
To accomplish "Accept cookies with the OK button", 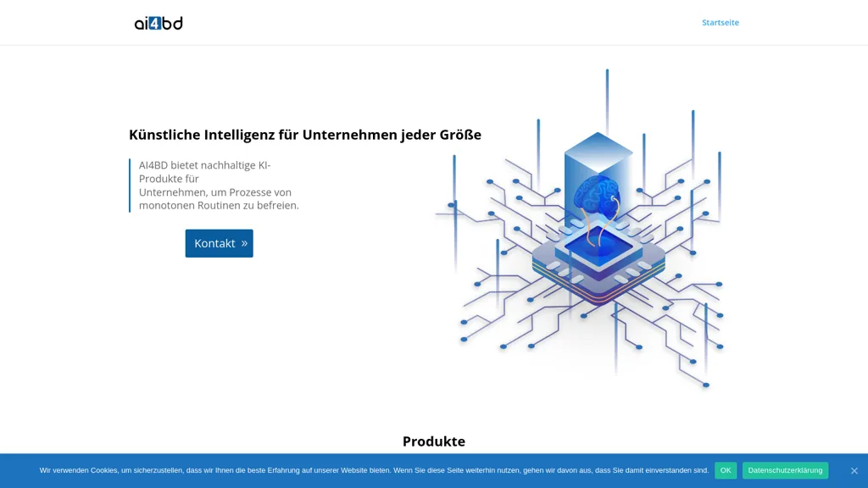I will (x=726, y=470).
